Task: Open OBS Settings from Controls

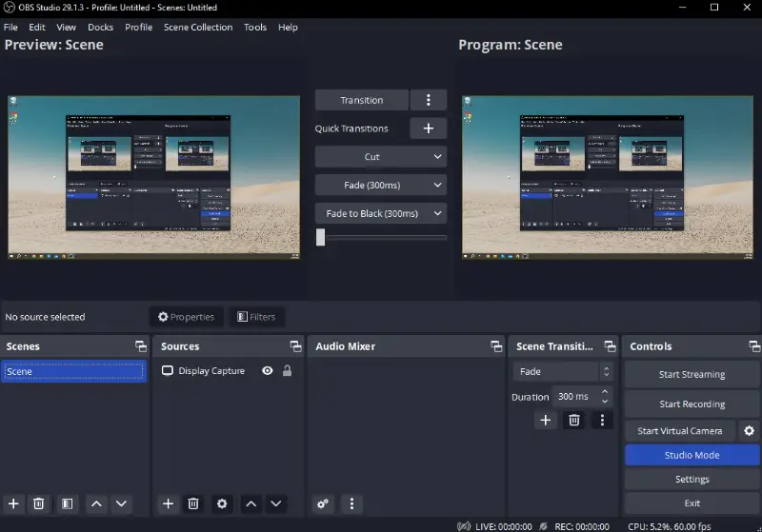Action: click(x=692, y=479)
